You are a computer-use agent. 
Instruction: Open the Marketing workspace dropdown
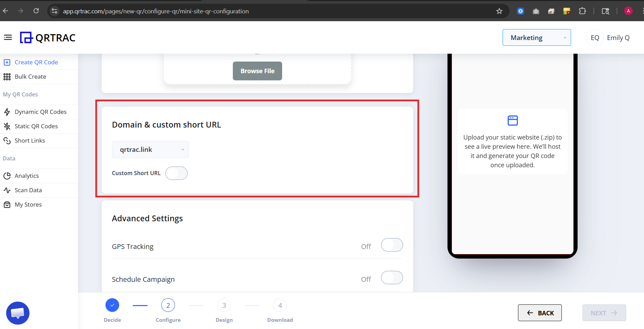coord(536,38)
